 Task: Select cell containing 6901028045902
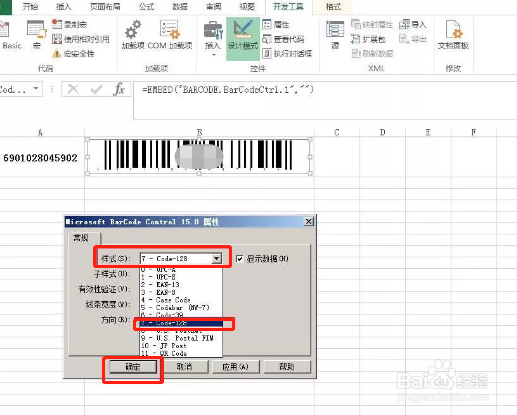pyautogui.click(x=41, y=158)
